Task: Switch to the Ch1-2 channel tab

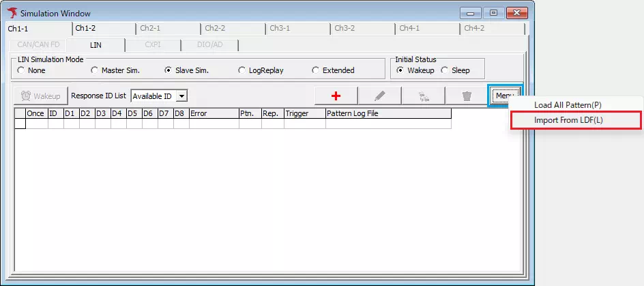Action: pyautogui.click(x=85, y=29)
